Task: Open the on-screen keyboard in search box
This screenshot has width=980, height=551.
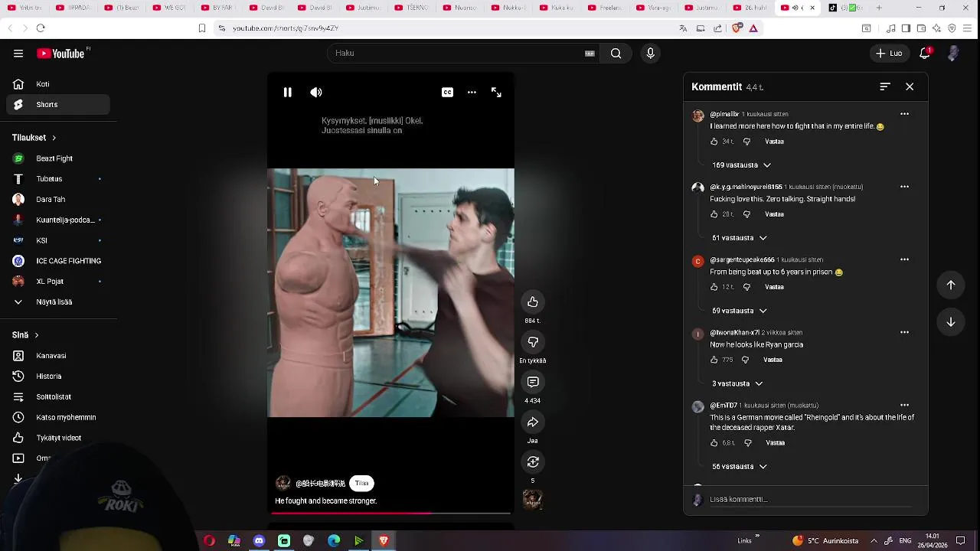Action: tap(590, 54)
